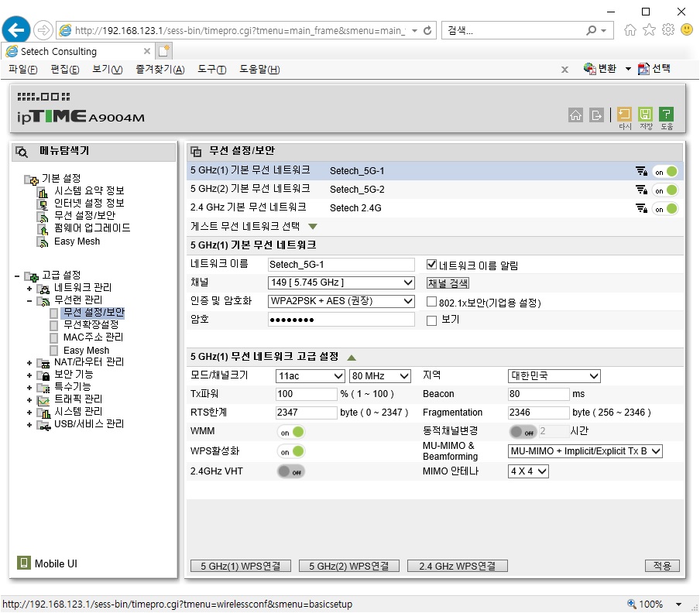Refresh the page with the reload icon
The image size is (700, 613).
[x=427, y=30]
